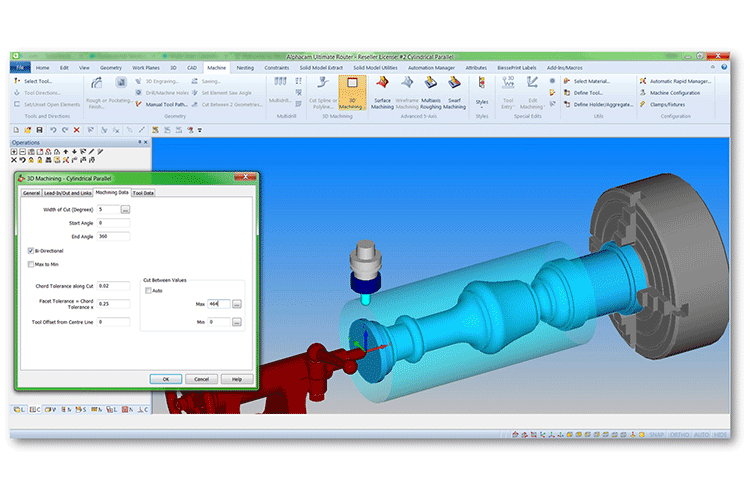This screenshot has width=750, height=500.
Task: Click Tool Entry in Special Edits
Action: click(508, 92)
